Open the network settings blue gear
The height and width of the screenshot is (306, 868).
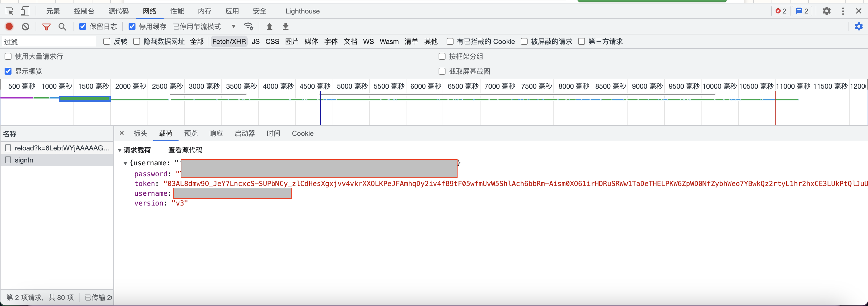coord(859,26)
